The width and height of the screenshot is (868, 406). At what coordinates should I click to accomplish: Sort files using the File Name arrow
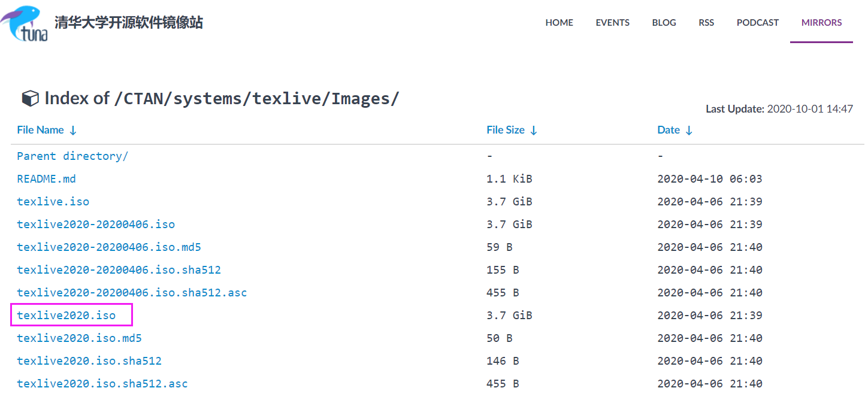72,130
